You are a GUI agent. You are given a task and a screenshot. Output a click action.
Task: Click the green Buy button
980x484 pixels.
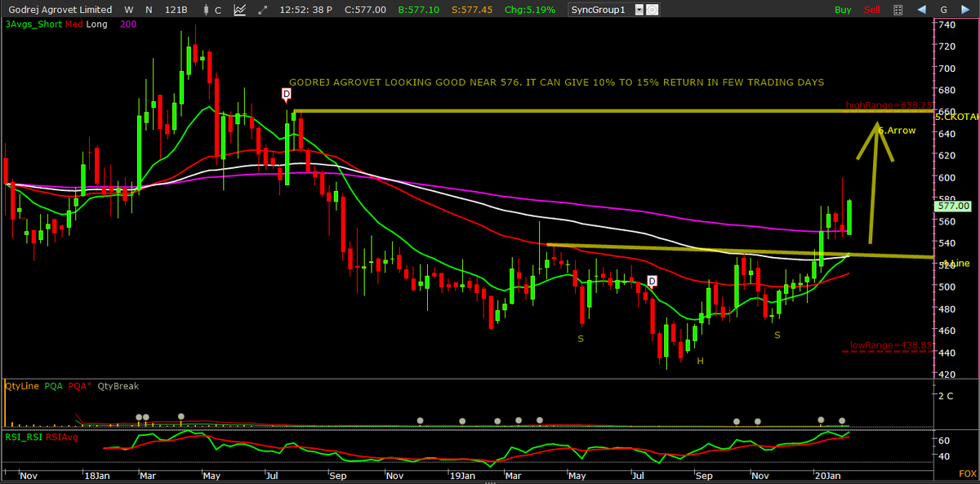coord(843,10)
